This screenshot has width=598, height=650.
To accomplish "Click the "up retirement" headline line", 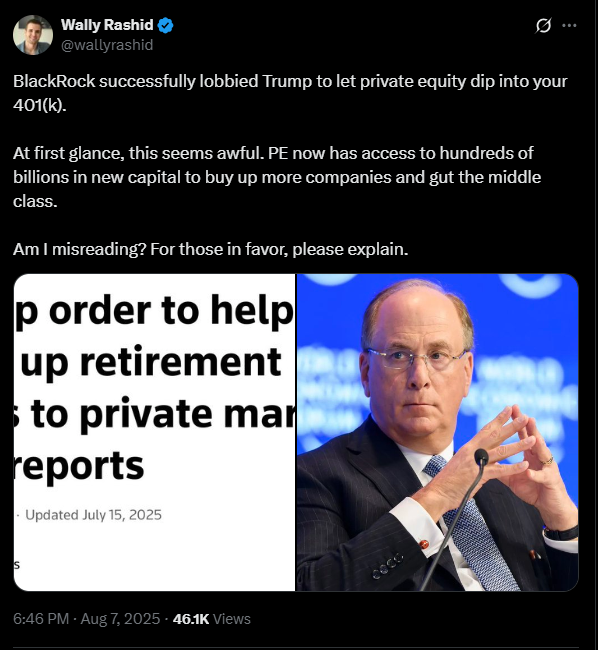I will 151,361.
